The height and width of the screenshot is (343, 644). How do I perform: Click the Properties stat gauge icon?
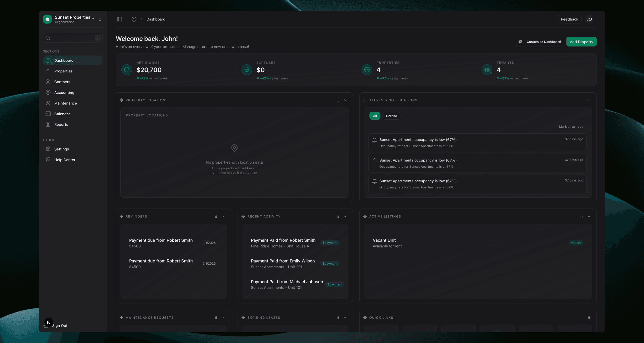(367, 70)
